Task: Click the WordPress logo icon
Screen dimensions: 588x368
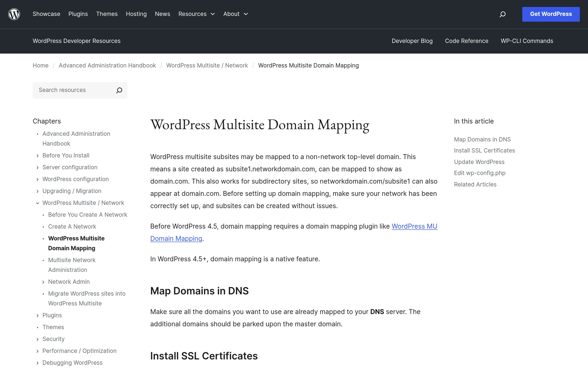Action: [14, 14]
